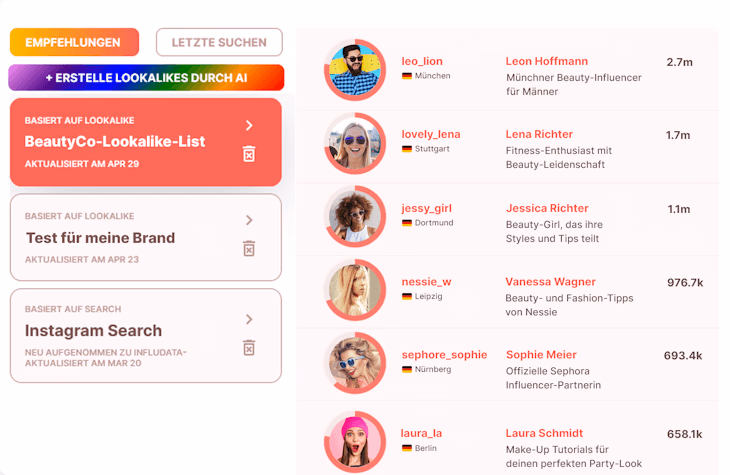Click jessy_girl avatar image
The image size is (730, 475).
tap(355, 217)
